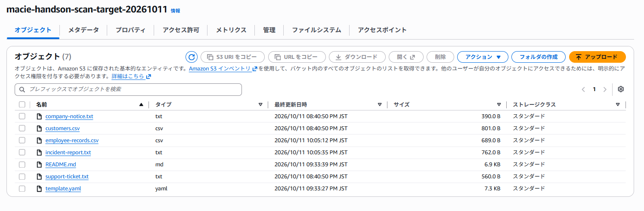Click file icon beside company-notice.txt

click(x=39, y=116)
